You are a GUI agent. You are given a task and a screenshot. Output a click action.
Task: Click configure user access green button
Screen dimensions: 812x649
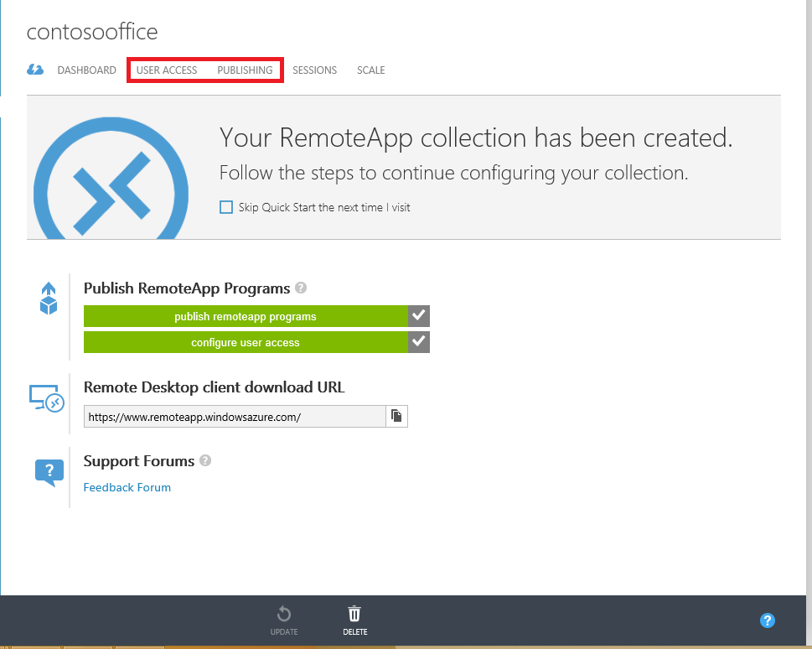click(x=246, y=342)
